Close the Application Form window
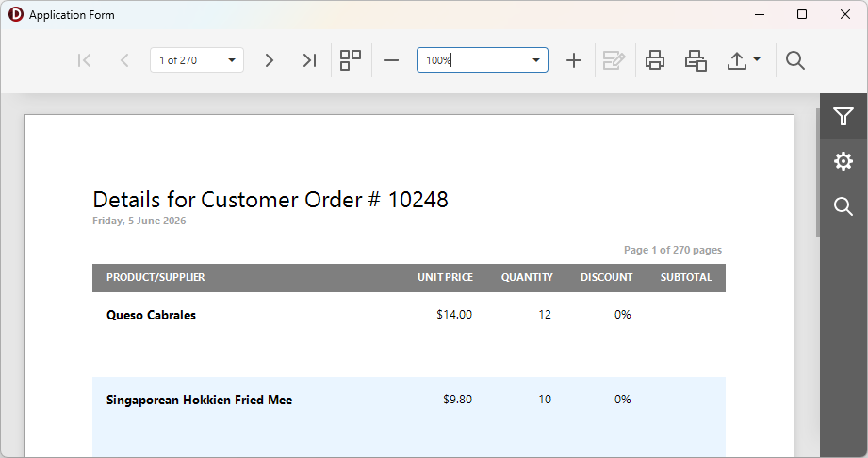868x458 pixels. click(844, 14)
